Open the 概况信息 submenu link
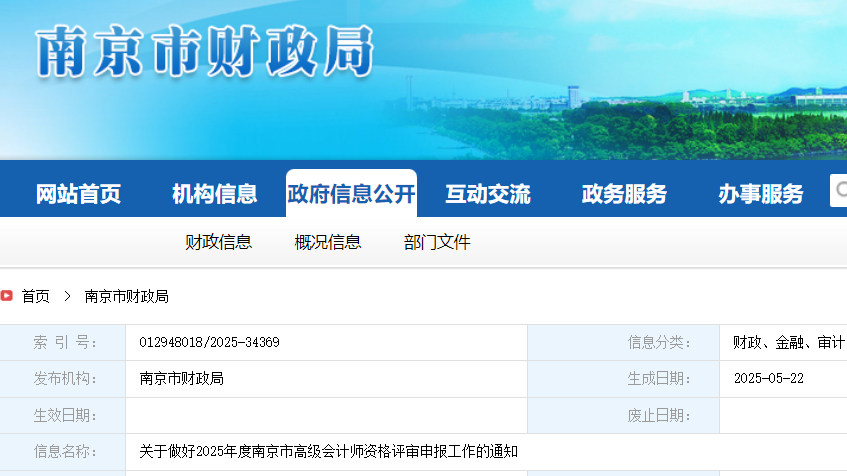 pyautogui.click(x=327, y=242)
